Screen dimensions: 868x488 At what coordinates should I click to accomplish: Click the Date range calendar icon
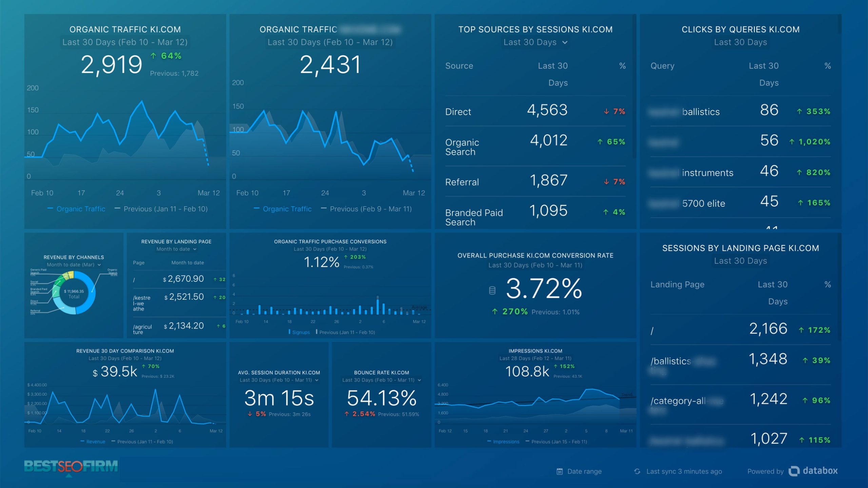559,471
